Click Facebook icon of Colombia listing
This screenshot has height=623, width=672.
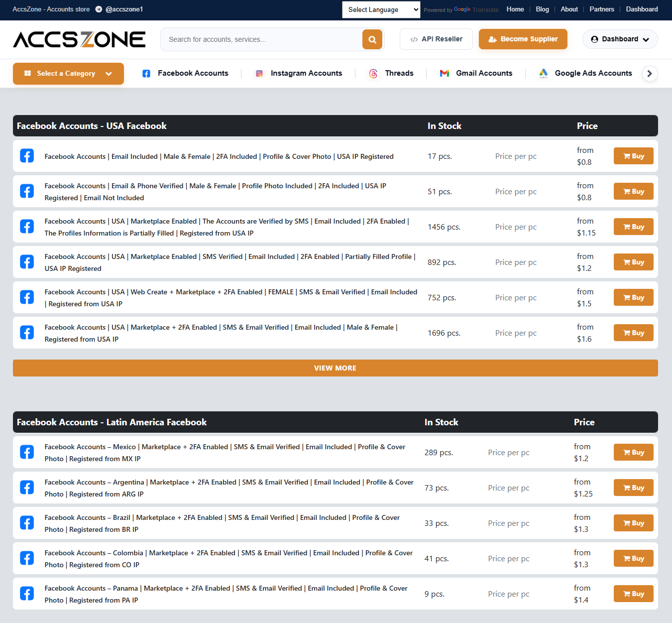pos(27,558)
